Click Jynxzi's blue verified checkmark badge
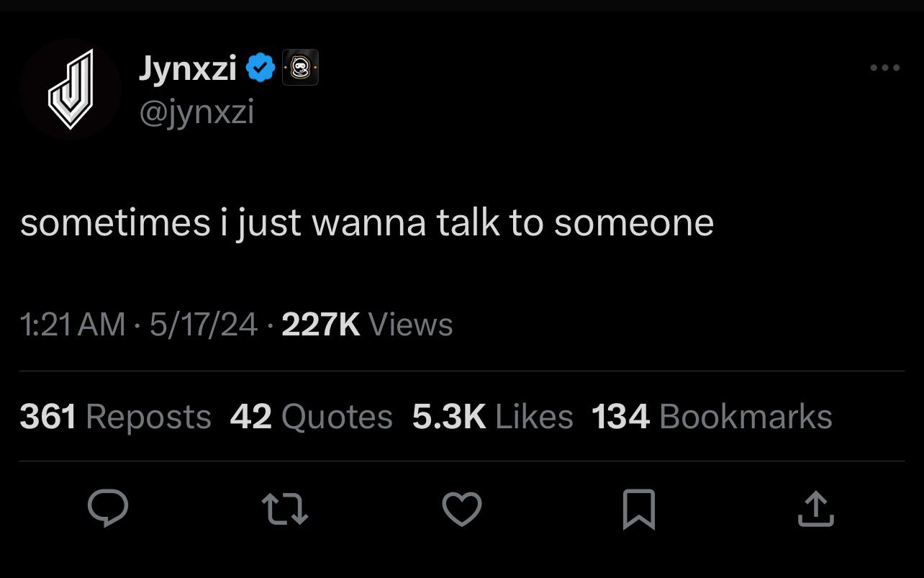Viewport: 924px width, 578px height. pos(261,67)
